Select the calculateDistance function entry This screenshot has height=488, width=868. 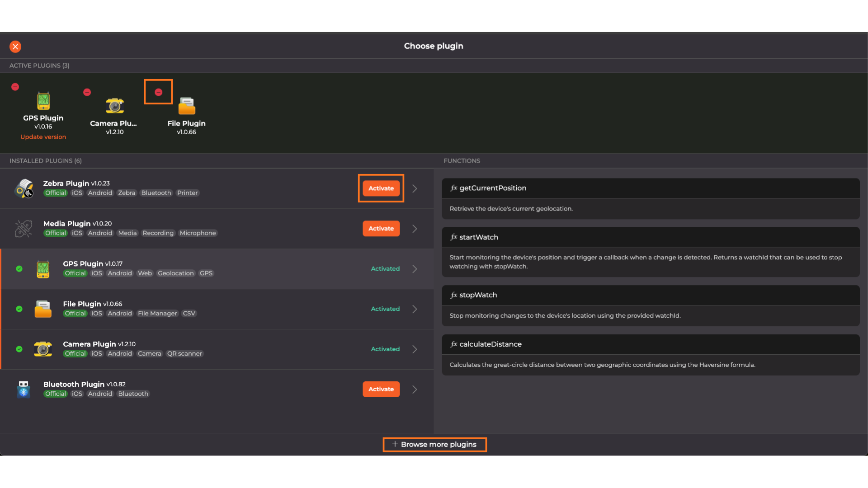click(x=650, y=344)
